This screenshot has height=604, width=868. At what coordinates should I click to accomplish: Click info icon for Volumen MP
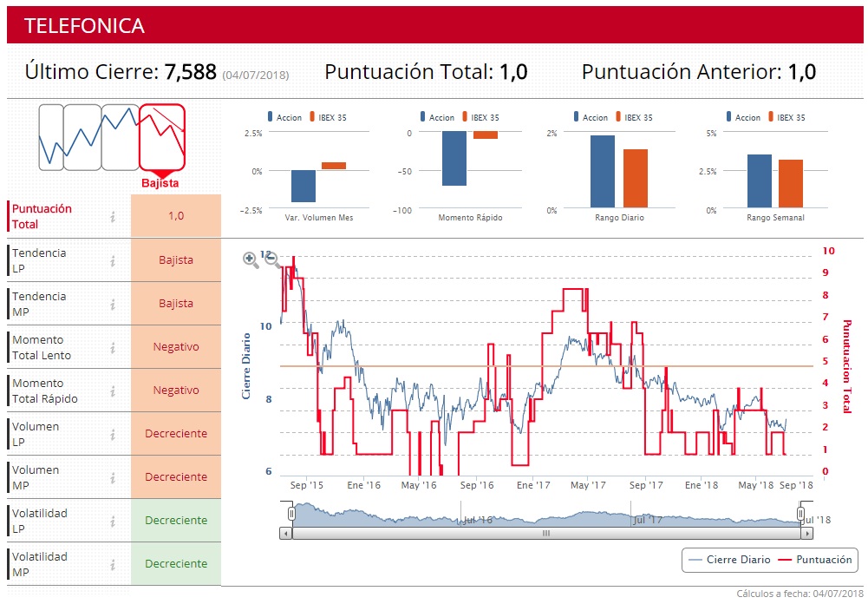[113, 477]
